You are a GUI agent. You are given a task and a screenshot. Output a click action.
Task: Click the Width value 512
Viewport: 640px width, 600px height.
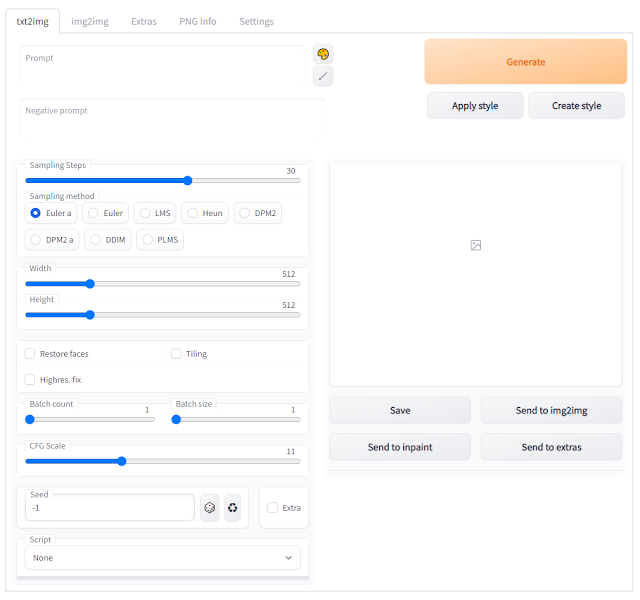(x=289, y=274)
